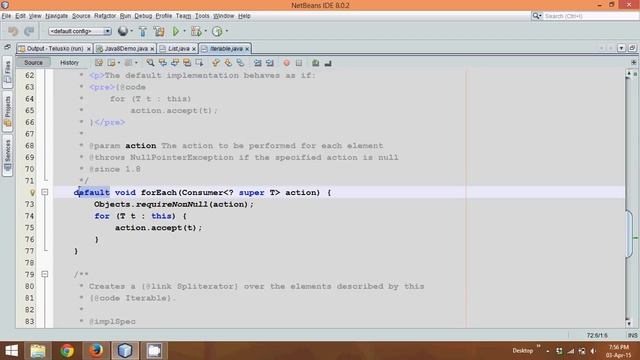Expand the Profile Project dropdown arrow
The image size is (640, 360).
tap(227, 31)
